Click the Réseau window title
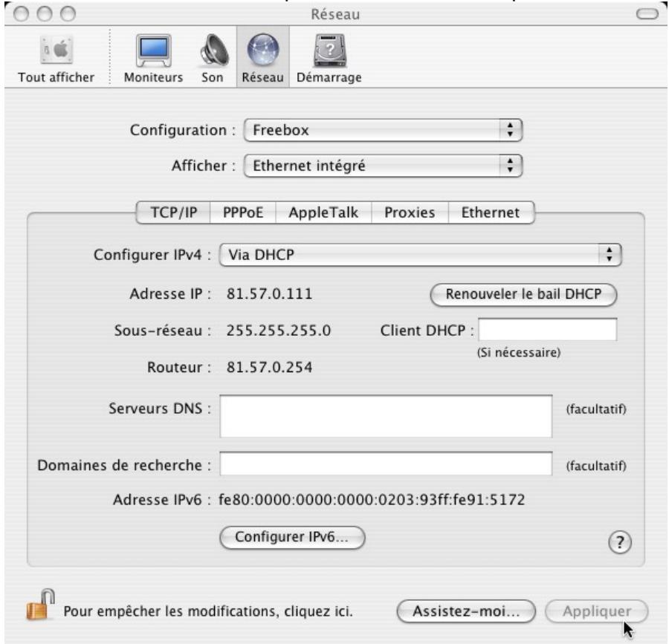 click(335, 15)
